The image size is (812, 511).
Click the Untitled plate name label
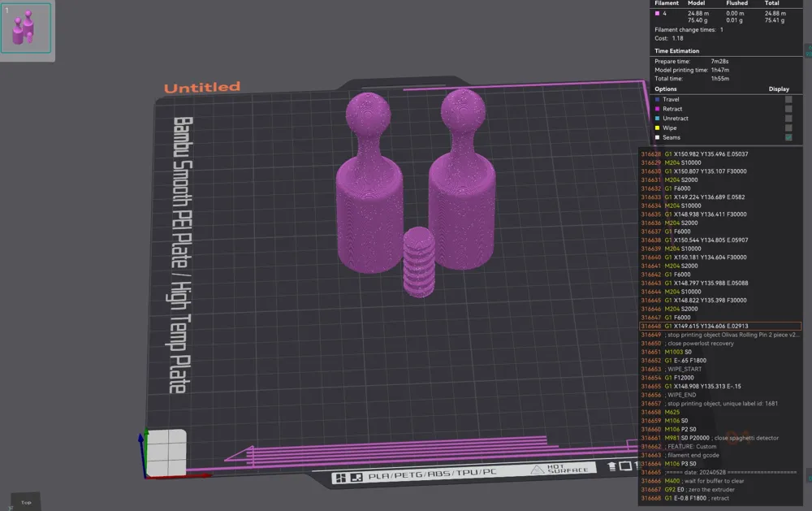coord(202,88)
